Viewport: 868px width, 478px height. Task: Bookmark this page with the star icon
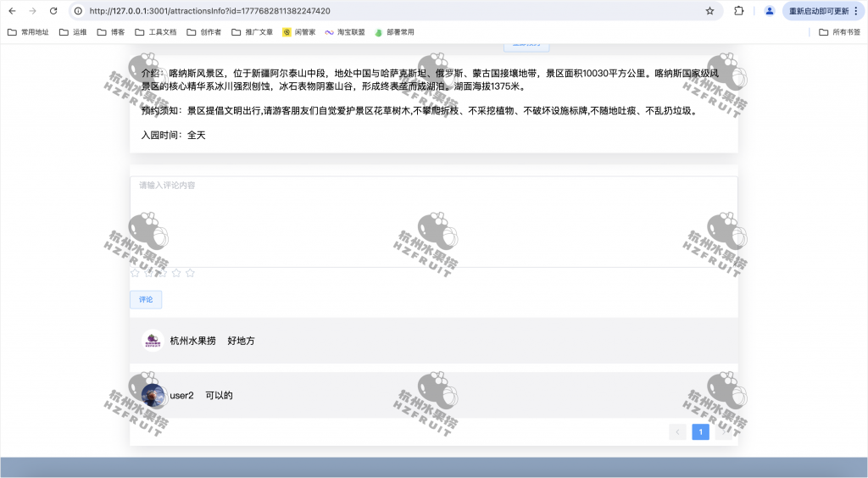point(709,11)
